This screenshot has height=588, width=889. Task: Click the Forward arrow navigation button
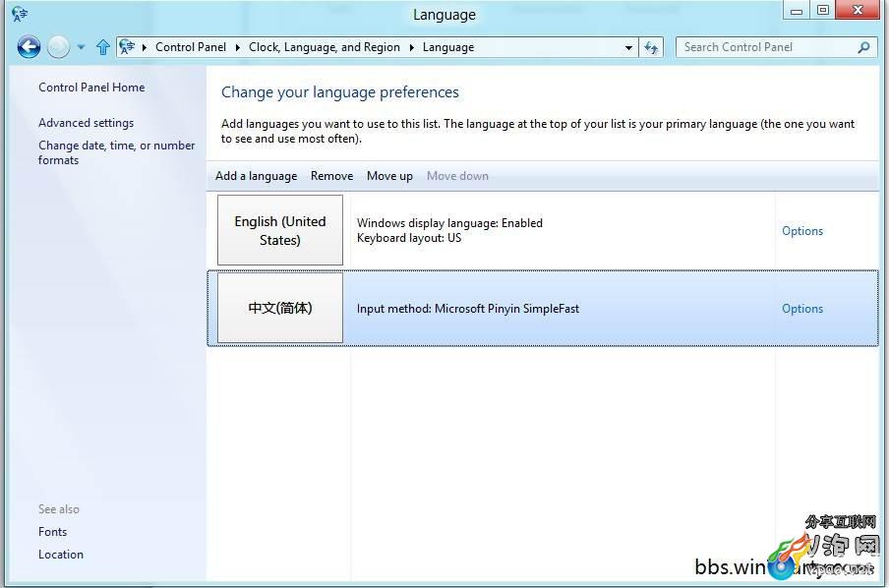click(x=58, y=47)
